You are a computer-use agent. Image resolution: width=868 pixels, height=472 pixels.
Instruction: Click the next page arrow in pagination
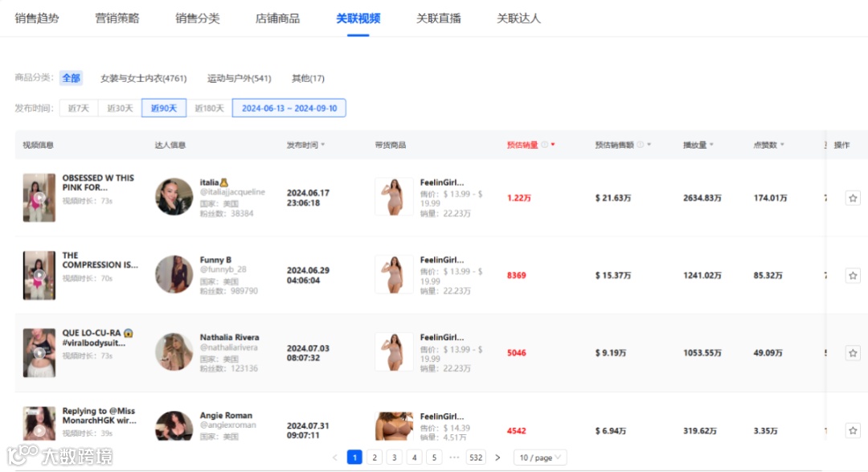tap(497, 457)
